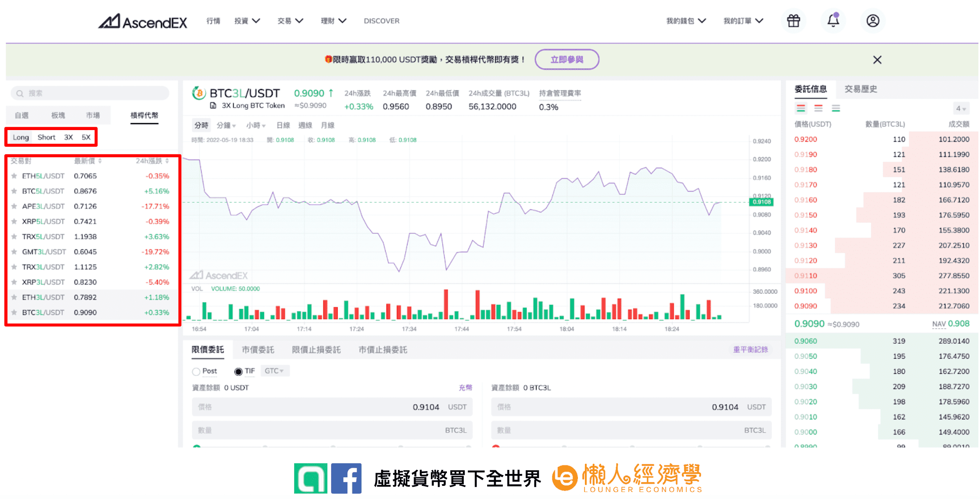Image resolution: width=980 pixels, height=499 pixels.
Task: Open the order book decimals dropdown showing 4
Action: click(x=961, y=109)
